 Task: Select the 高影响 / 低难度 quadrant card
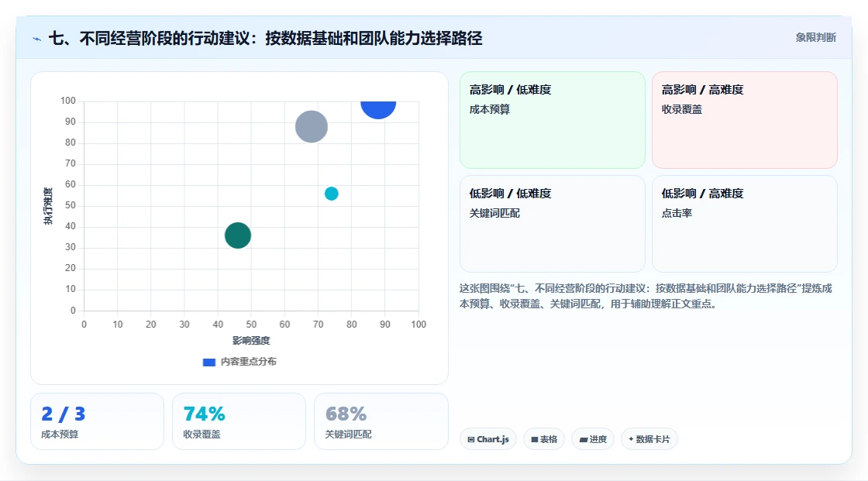[x=553, y=120]
